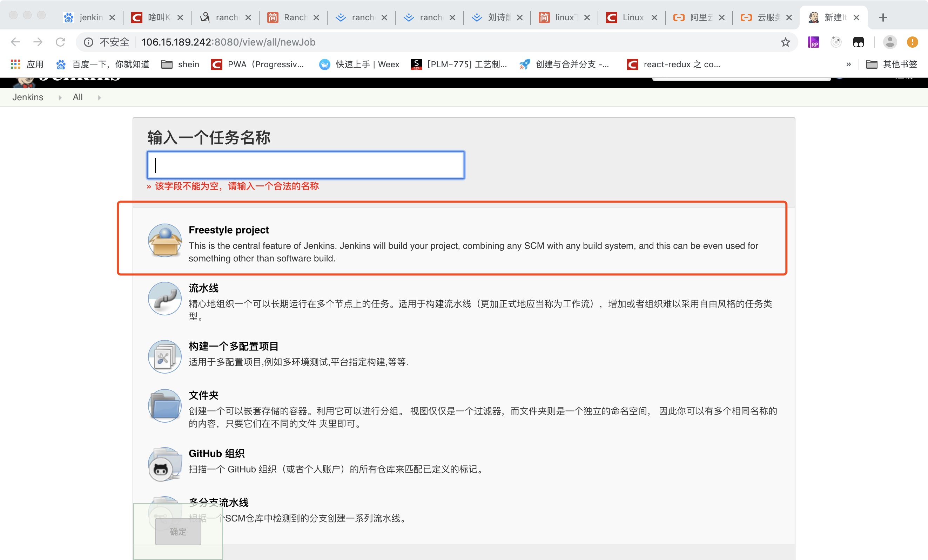Pick the 文件夹 folder item icon
Viewport: 928px width, 560px height.
(x=164, y=406)
